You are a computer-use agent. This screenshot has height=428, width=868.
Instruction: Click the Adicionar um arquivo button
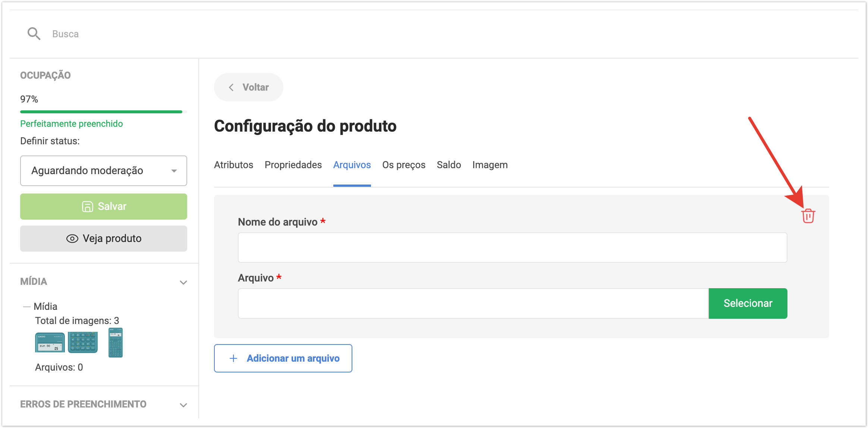283,358
